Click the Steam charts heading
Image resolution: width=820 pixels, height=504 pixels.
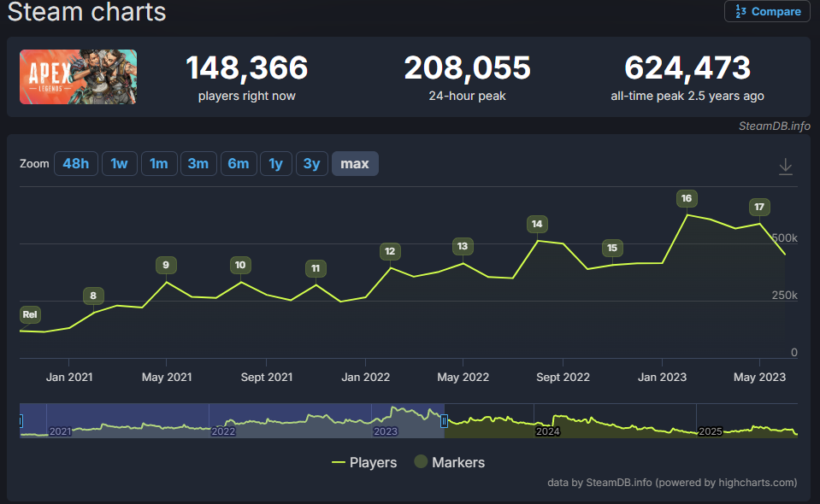[x=86, y=11]
